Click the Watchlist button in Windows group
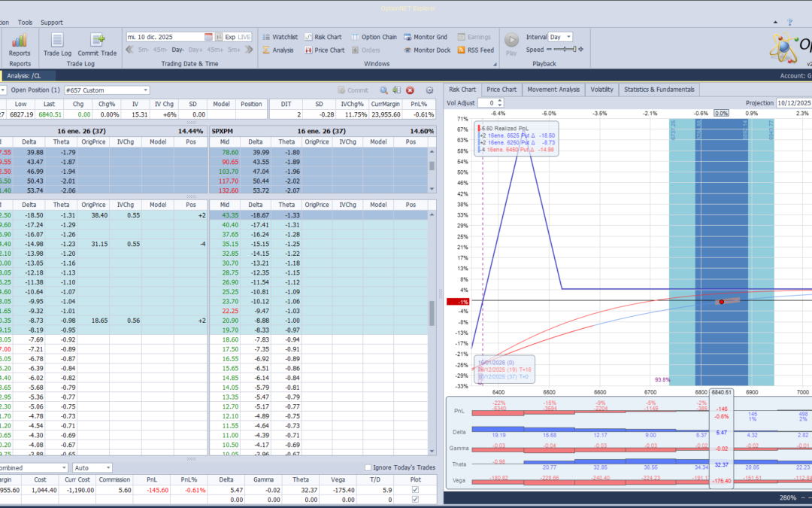The width and height of the screenshot is (812, 508). (280, 37)
